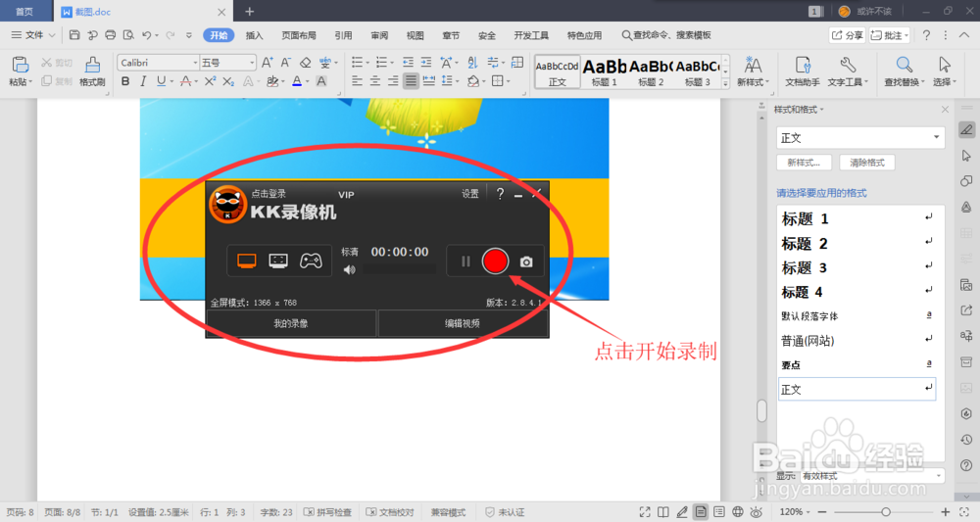Decrease paragraph indent

coord(408,63)
